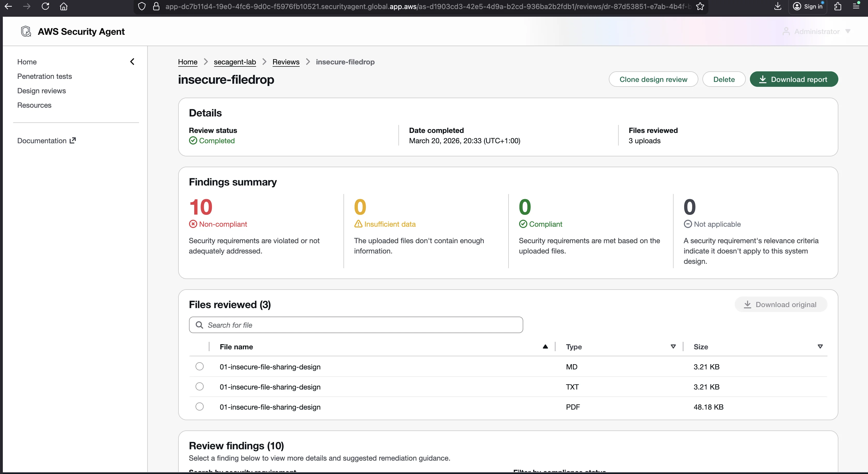The width and height of the screenshot is (868, 474).
Task: Click the AWS Security Agent logo icon
Action: pos(26,31)
